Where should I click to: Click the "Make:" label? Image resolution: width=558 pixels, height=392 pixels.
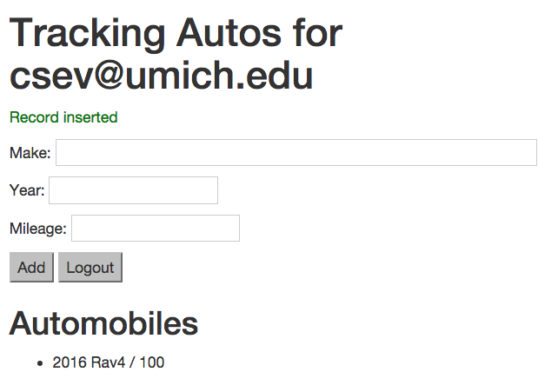tap(30, 153)
